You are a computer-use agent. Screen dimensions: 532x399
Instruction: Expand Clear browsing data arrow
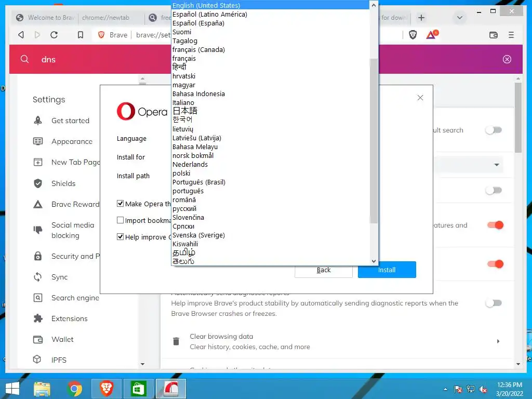pos(498,341)
